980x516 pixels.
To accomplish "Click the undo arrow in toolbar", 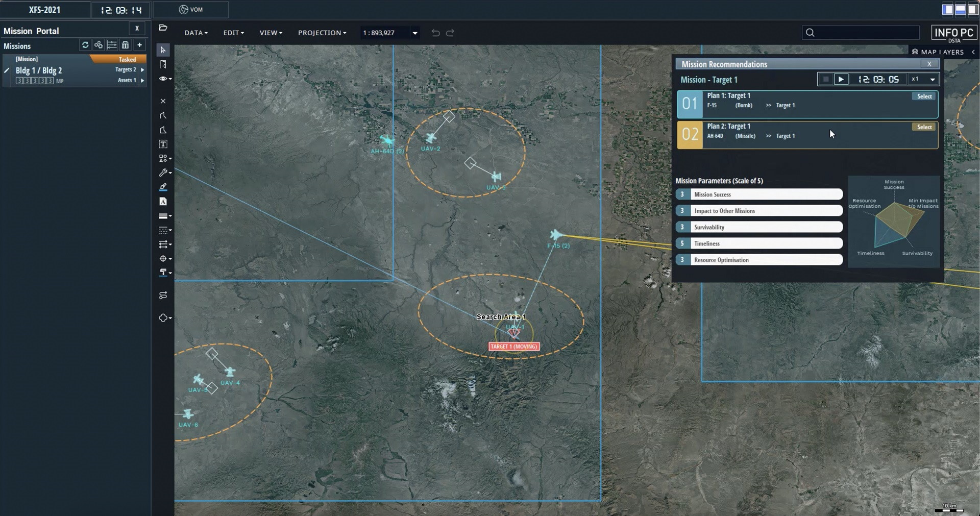I will click(435, 33).
